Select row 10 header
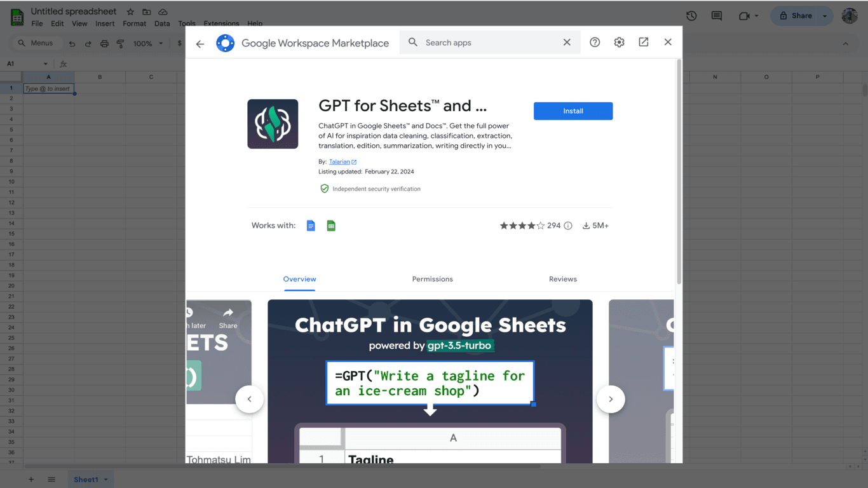Image resolution: width=868 pixels, height=488 pixels. click(11, 182)
